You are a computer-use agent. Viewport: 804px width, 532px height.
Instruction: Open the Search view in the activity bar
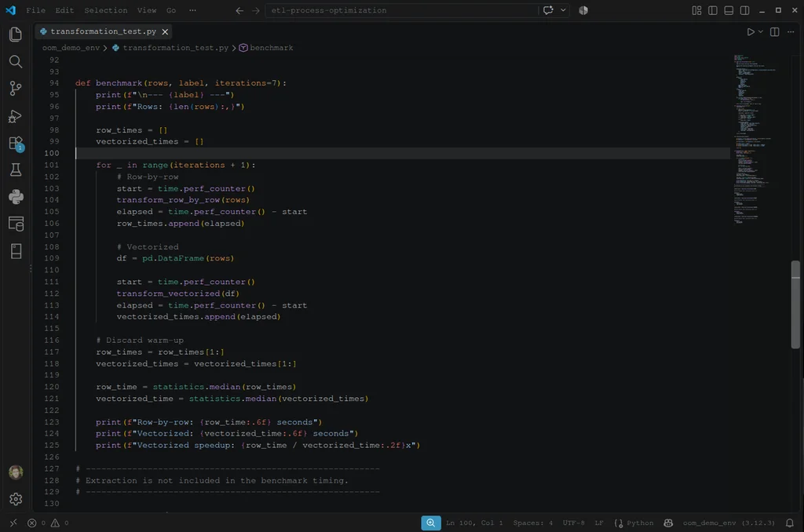[16, 61]
